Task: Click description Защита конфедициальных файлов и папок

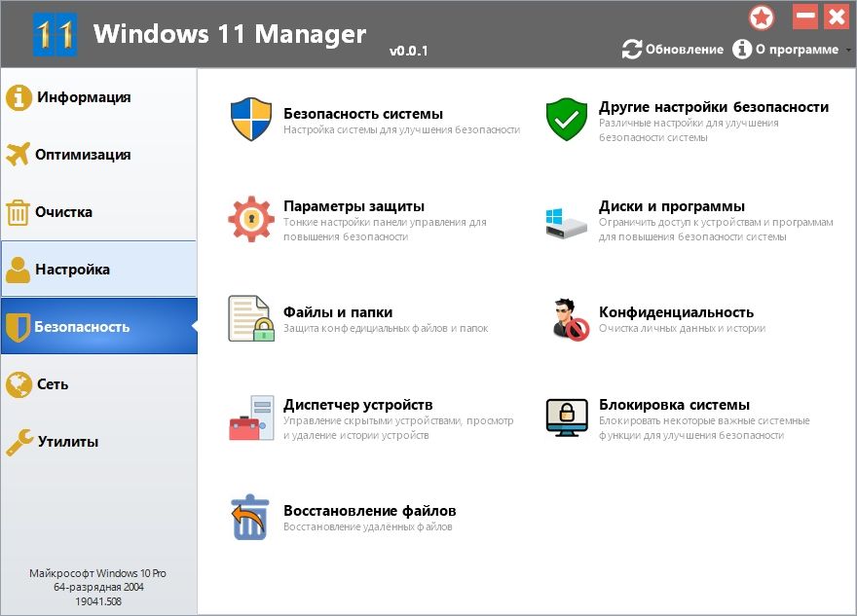Action: pyautogui.click(x=386, y=328)
